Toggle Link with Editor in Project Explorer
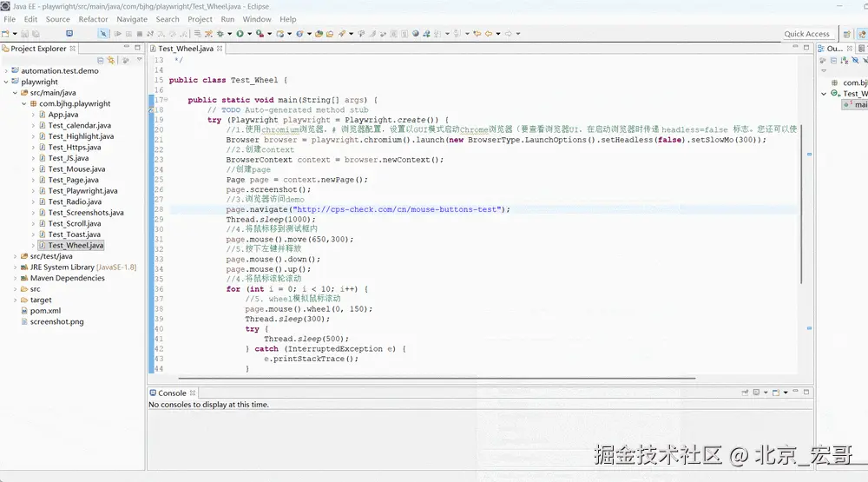Screen dimensions: 868x482 111,61
